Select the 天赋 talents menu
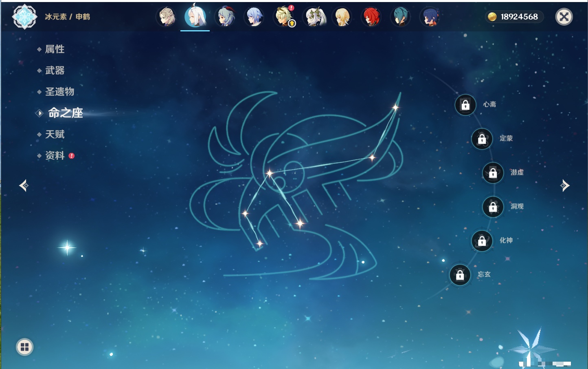 [55, 134]
